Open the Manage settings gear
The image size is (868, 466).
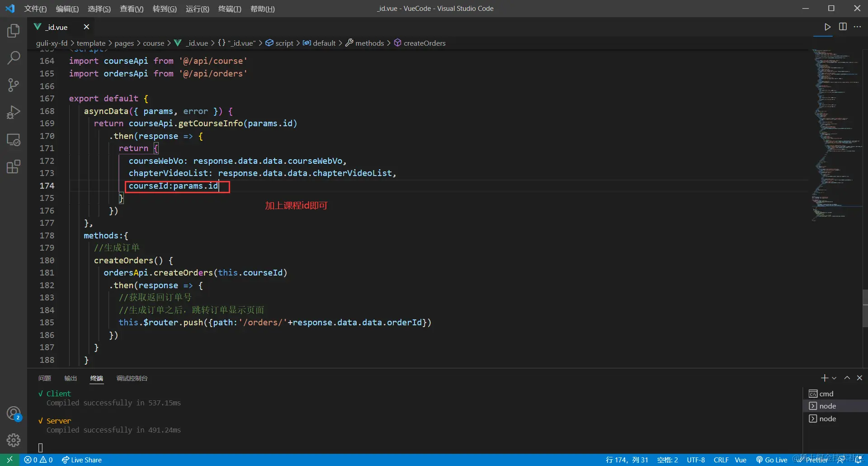(x=14, y=440)
